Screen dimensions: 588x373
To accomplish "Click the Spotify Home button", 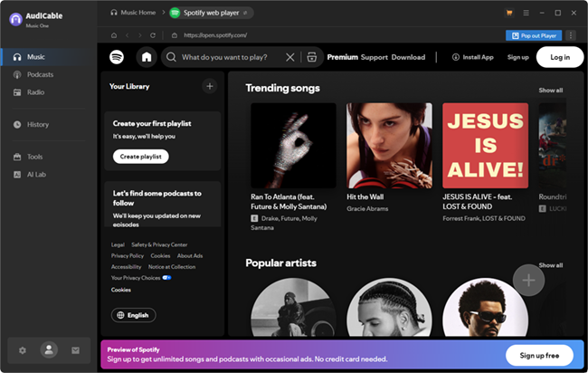I will coord(147,57).
